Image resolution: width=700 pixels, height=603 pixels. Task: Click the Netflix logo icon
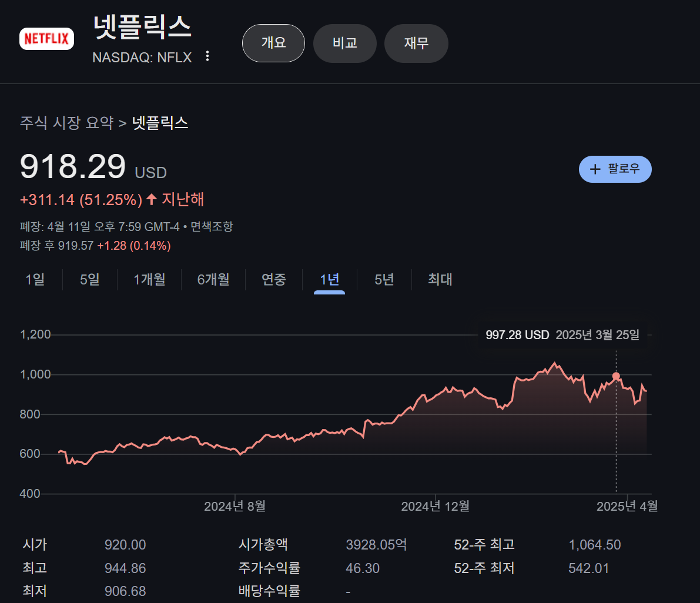(x=46, y=39)
